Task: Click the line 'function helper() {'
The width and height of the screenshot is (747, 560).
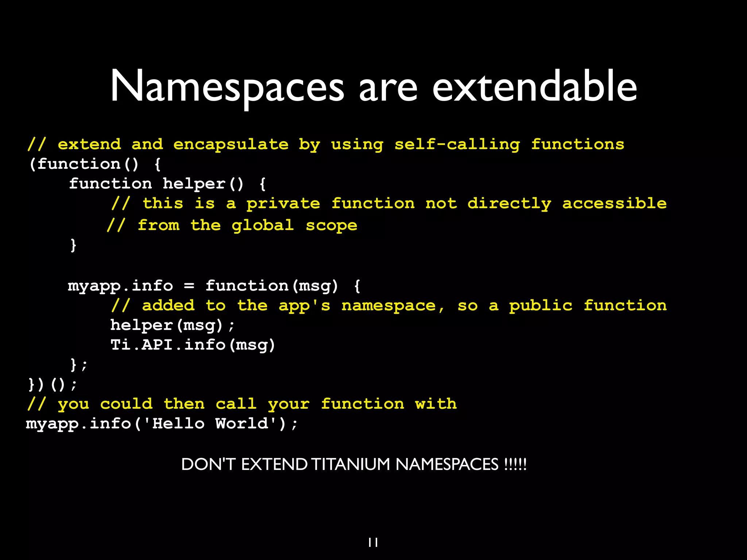Action: click(x=168, y=184)
